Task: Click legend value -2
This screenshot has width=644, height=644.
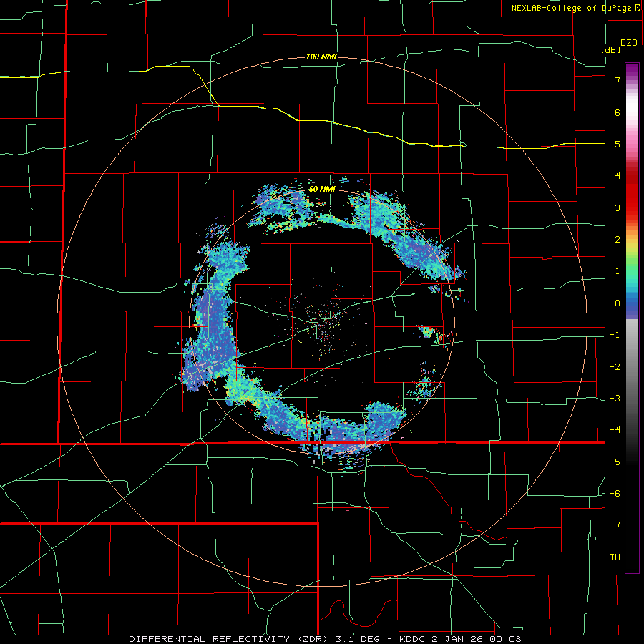Action: tap(615, 366)
